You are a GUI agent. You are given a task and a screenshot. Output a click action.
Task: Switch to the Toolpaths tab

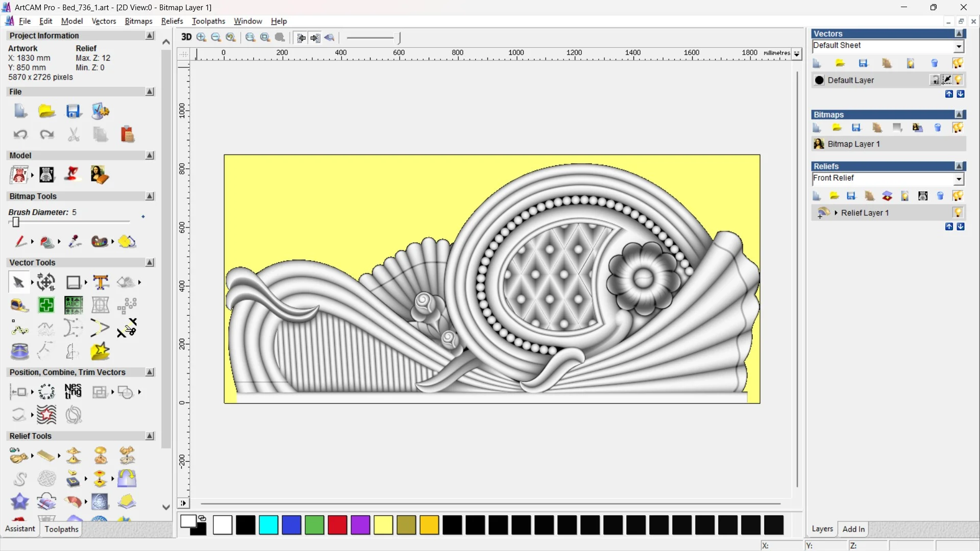61,529
